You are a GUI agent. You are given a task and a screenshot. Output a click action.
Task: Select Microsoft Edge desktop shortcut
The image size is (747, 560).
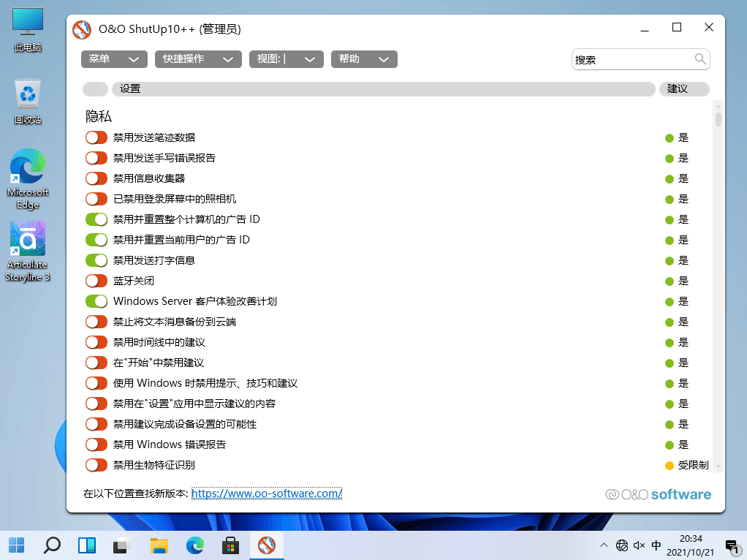(28, 179)
